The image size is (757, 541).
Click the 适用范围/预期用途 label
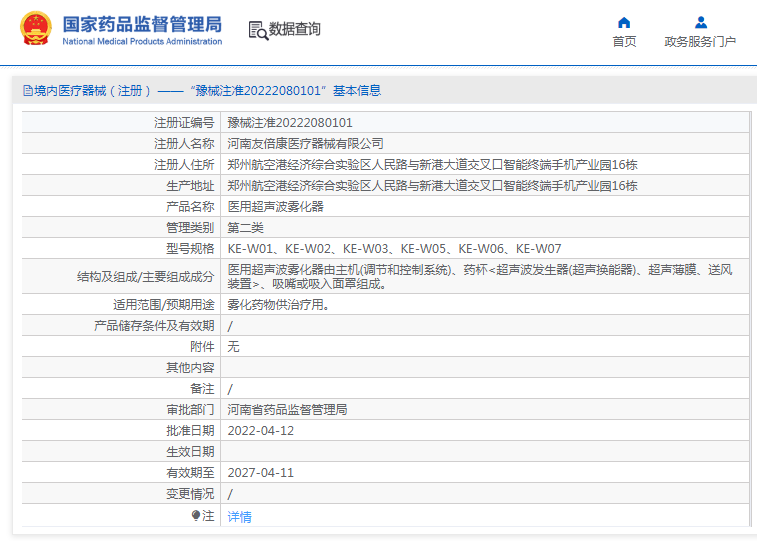point(164,305)
